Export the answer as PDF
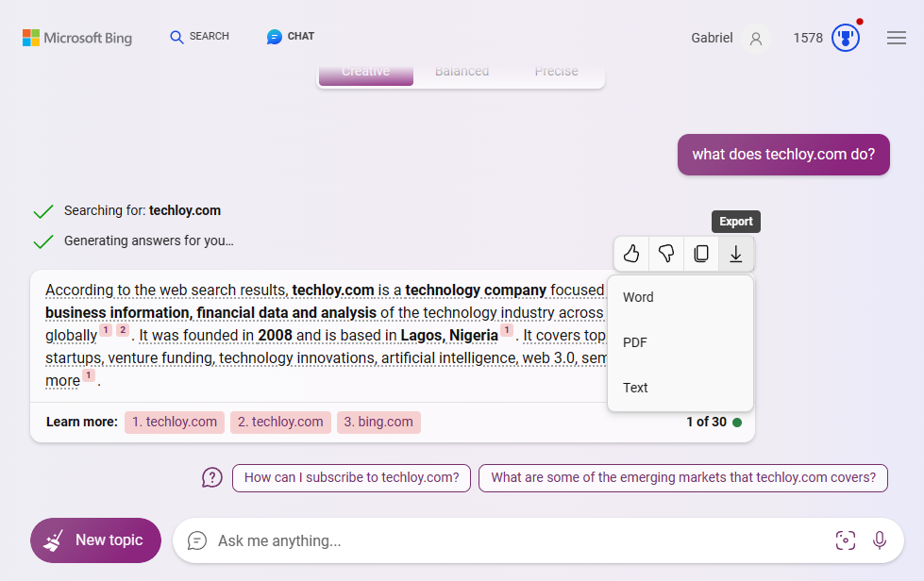Screen dimensions: 924x581 tap(680, 342)
